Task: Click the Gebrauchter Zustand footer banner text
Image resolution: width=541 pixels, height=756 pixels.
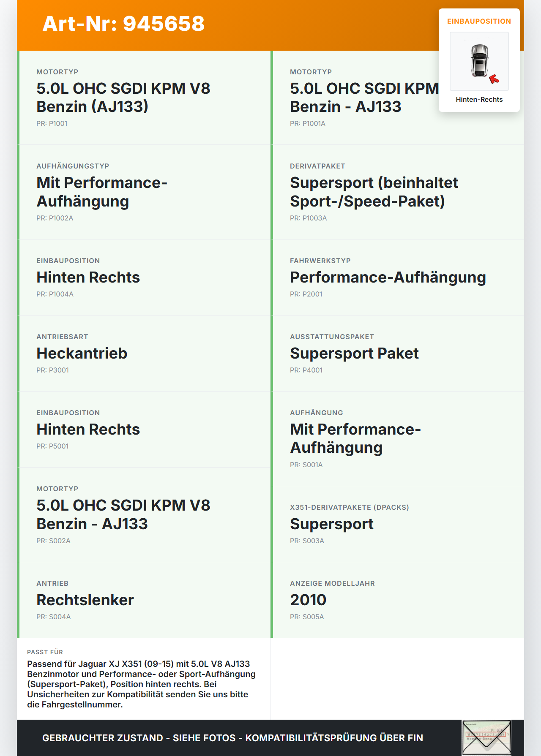Action: point(232,738)
